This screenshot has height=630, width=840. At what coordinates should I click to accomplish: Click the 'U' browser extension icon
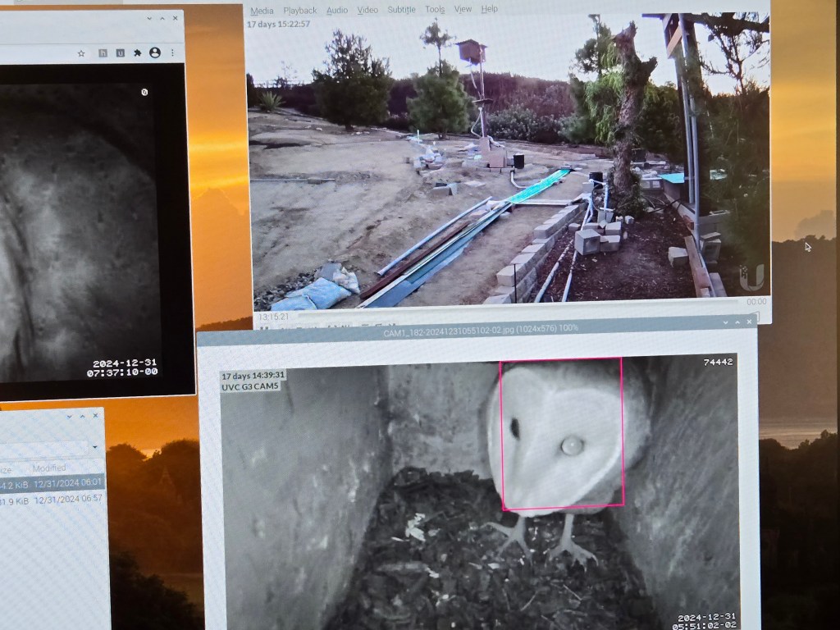coord(120,53)
